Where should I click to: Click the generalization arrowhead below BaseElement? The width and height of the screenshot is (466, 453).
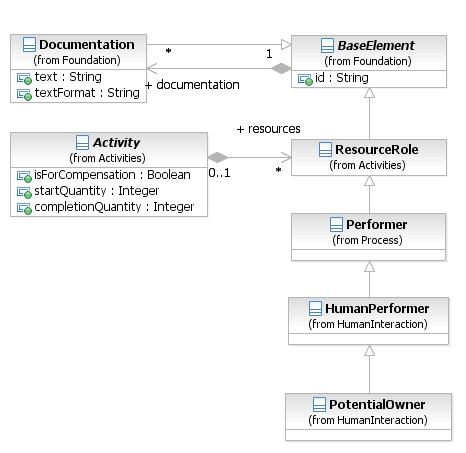pos(369,93)
